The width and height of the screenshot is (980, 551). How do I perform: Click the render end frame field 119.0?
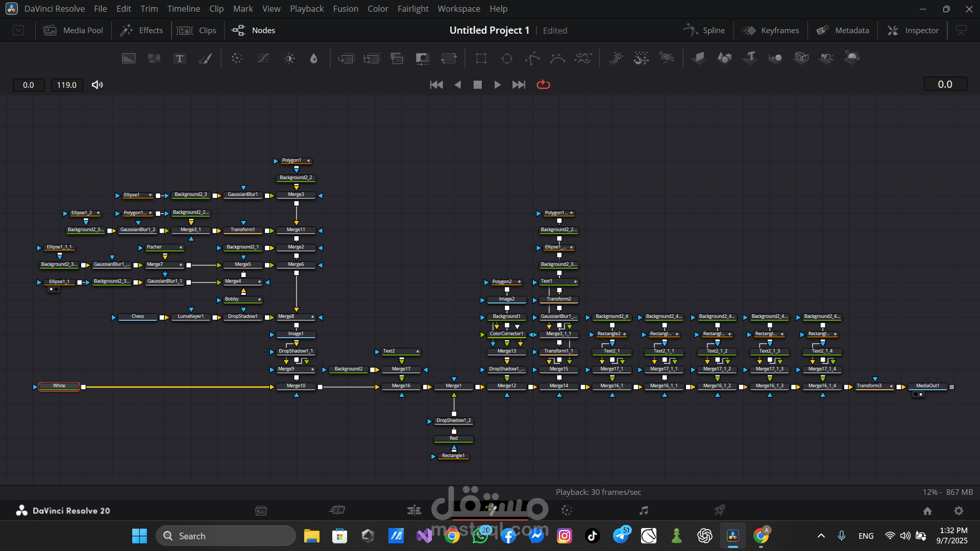point(66,85)
